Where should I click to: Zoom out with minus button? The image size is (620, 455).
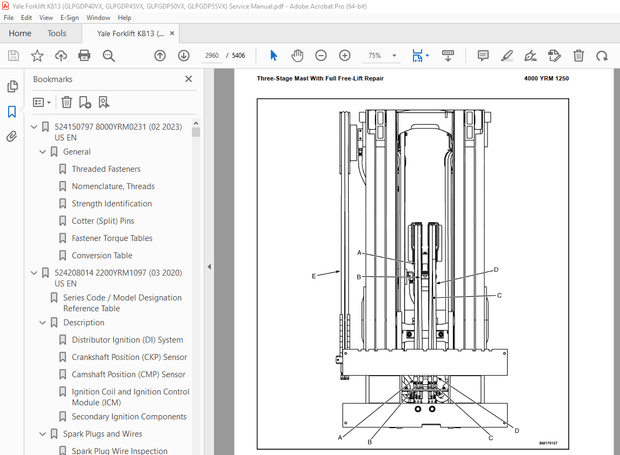click(321, 56)
